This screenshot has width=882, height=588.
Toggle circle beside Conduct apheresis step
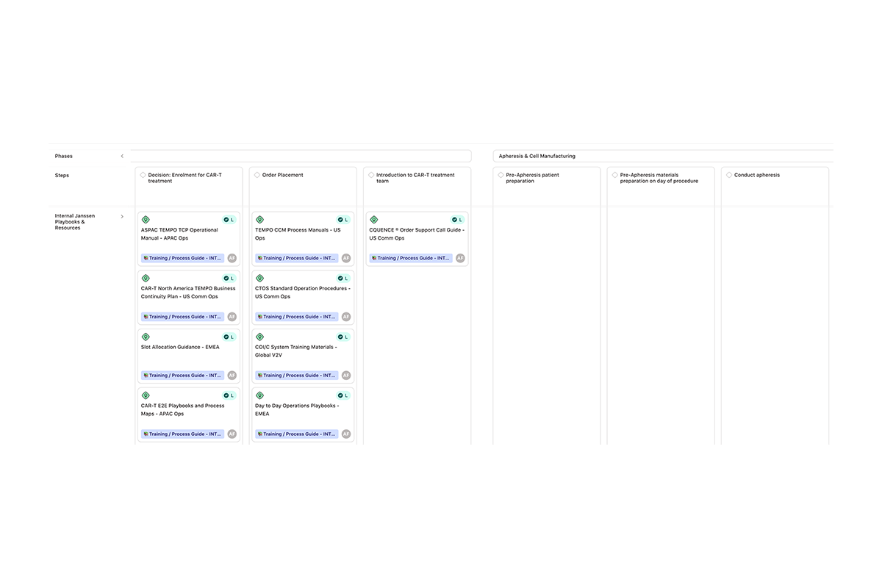point(729,176)
